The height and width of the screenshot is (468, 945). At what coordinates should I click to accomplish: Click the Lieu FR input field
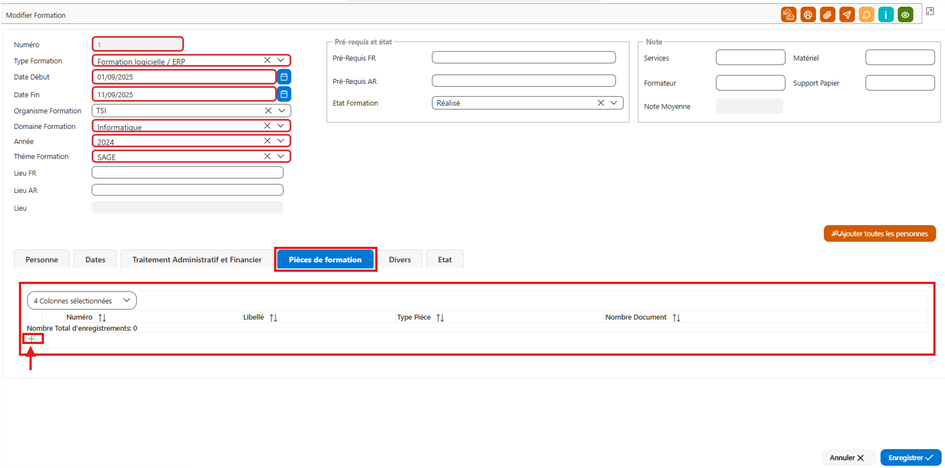click(x=187, y=173)
